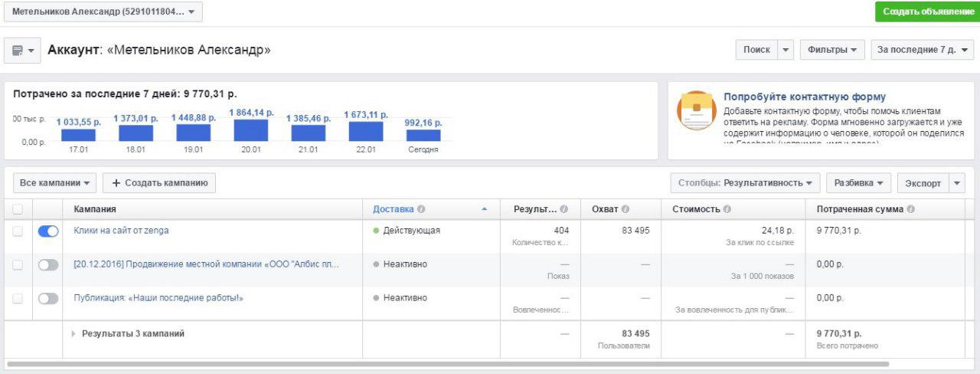Screen dimensions: 980x374
Task: Open the 'За последние 7 д.' date range dropdown
Action: tap(922, 50)
